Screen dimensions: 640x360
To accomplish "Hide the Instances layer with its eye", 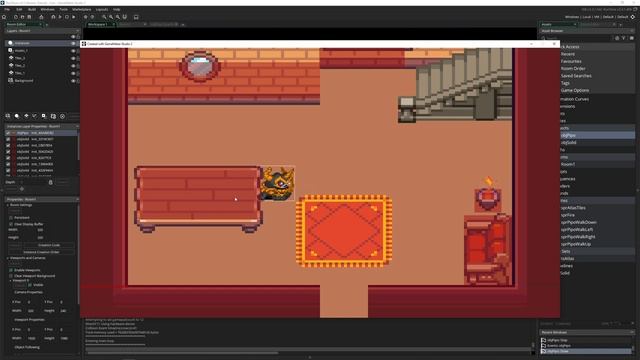I will pos(73,43).
